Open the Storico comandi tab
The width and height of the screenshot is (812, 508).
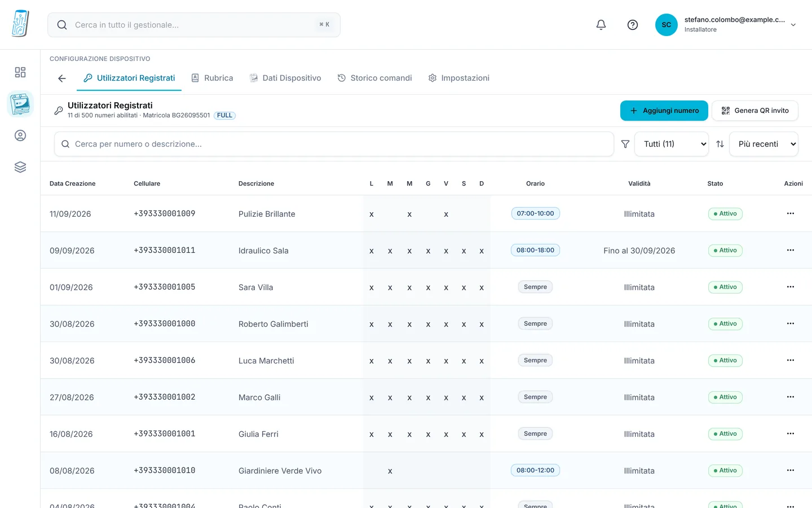click(374, 78)
